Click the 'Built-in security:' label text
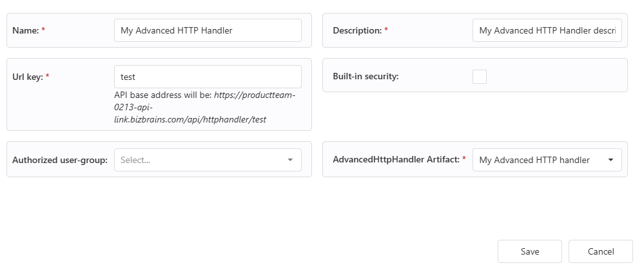 (x=366, y=77)
